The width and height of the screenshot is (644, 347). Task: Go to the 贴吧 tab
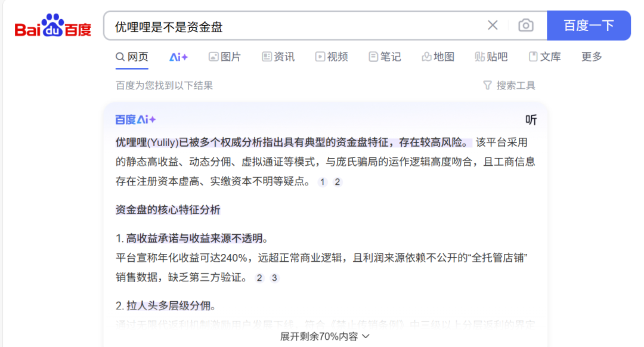[491, 57]
